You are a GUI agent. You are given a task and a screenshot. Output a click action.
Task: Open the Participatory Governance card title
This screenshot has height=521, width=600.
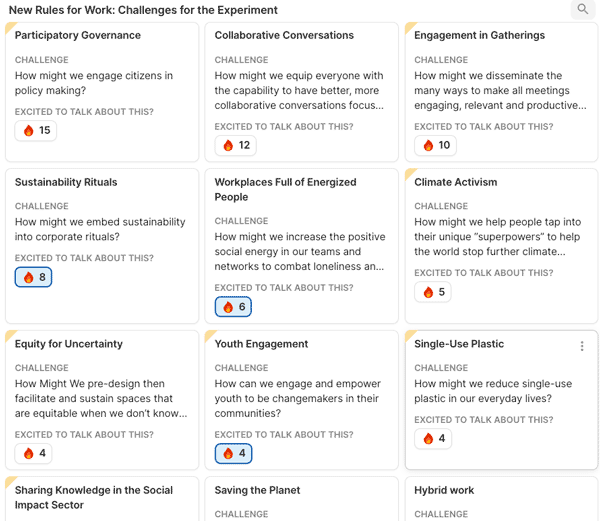pyautogui.click(x=78, y=35)
